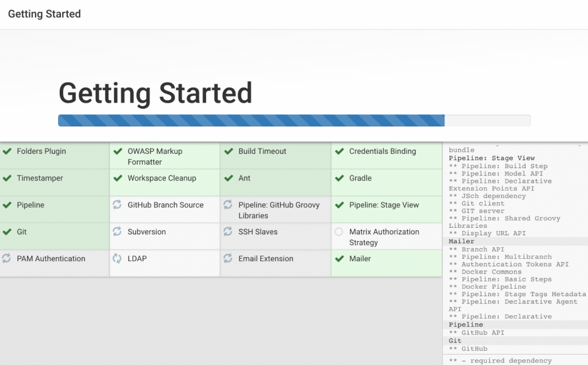Click '** GIT server' log line
This screenshot has width=588, height=365.
pos(477,211)
